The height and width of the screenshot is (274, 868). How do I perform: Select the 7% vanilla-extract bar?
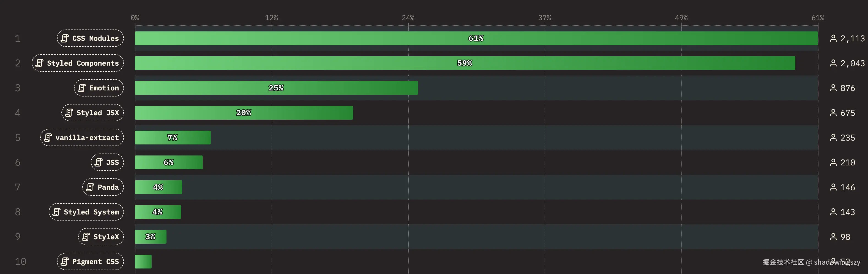pos(173,138)
